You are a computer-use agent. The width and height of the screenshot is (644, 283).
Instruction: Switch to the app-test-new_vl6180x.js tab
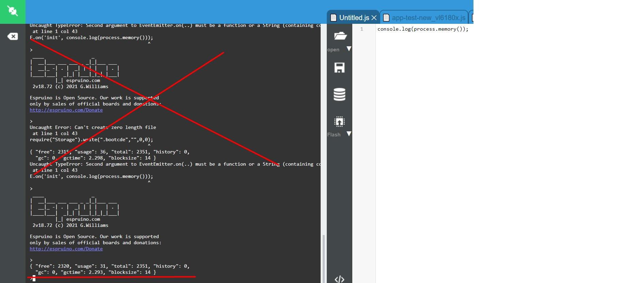428,18
